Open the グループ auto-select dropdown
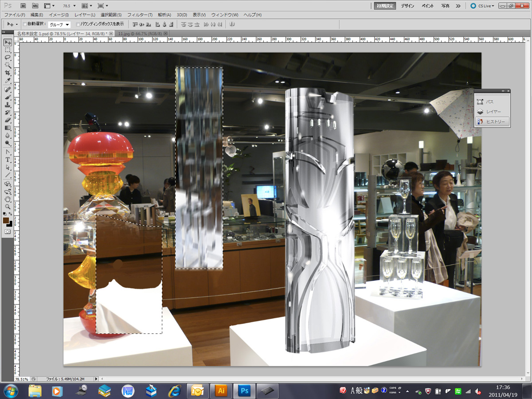This screenshot has width=532, height=399. 59,24
